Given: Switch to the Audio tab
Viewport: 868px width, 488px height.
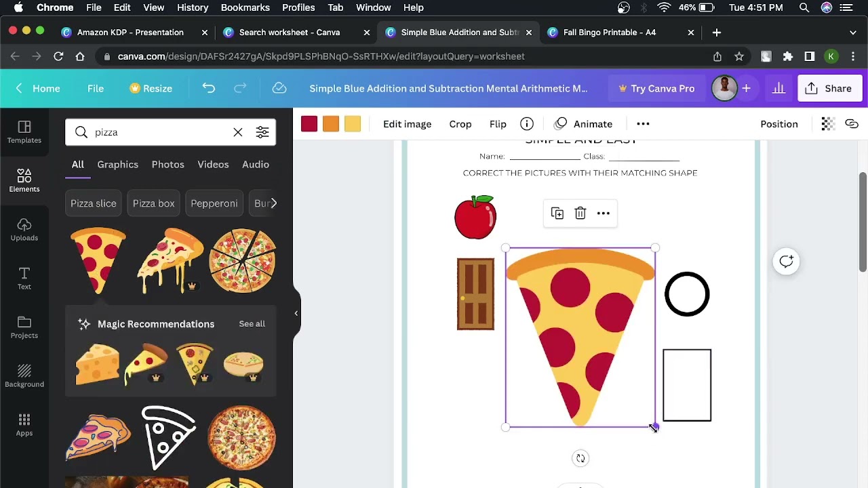Looking at the screenshot, I should (x=256, y=164).
